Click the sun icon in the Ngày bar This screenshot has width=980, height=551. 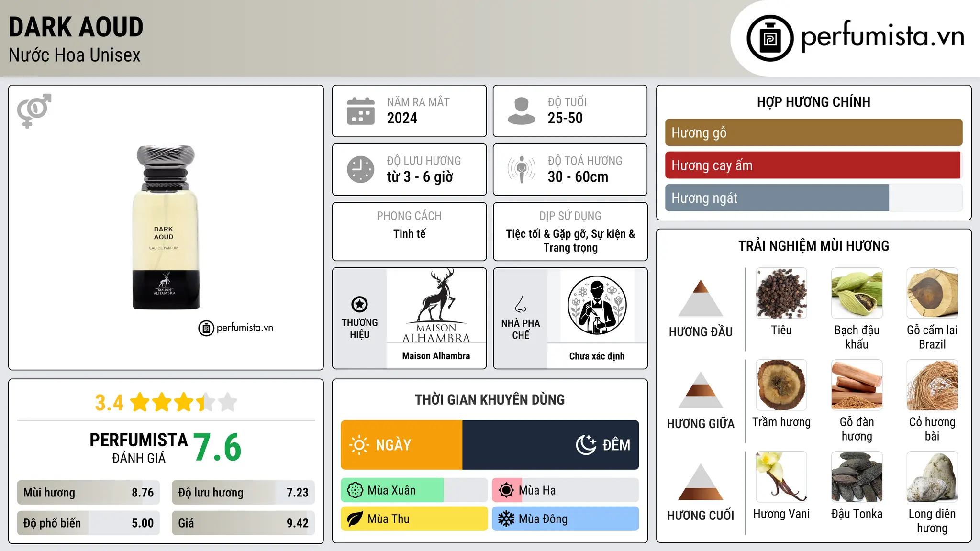[359, 445]
